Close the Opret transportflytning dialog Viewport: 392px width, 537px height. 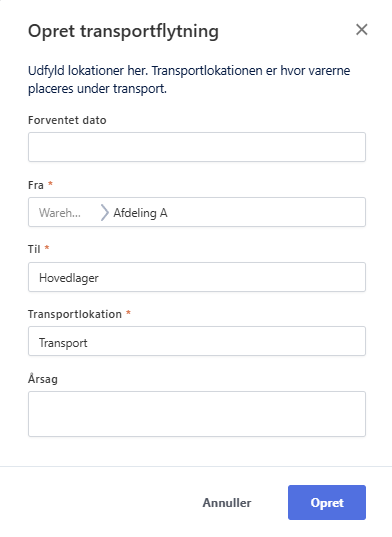[362, 30]
